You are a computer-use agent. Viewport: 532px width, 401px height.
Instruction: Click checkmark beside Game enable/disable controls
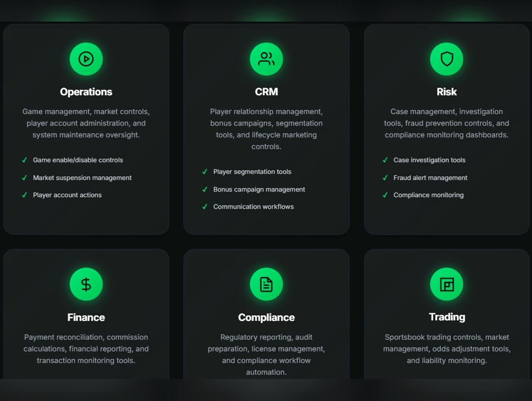(x=25, y=160)
